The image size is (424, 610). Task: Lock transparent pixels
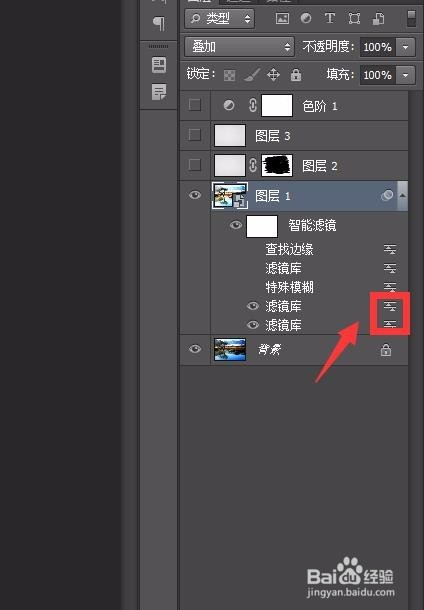(230, 75)
